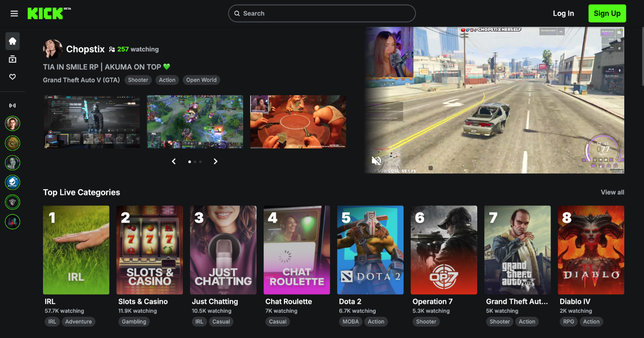The height and width of the screenshot is (338, 644).
Task: Open fourth recommended channel avatar (blue)
Action: pyautogui.click(x=12, y=182)
